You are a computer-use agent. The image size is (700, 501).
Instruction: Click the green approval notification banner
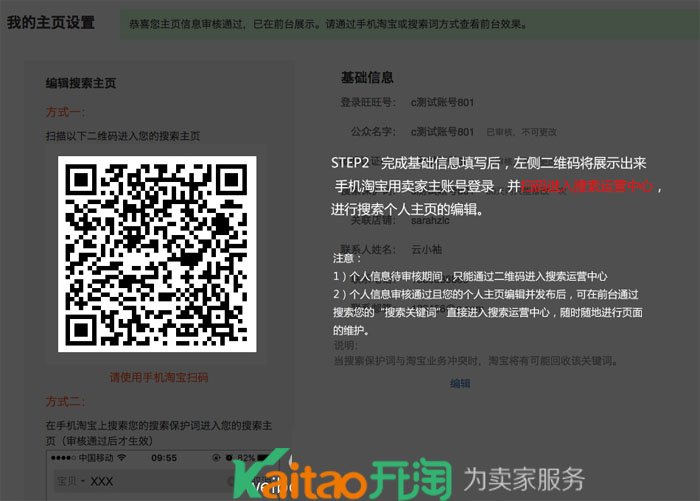coord(409,24)
